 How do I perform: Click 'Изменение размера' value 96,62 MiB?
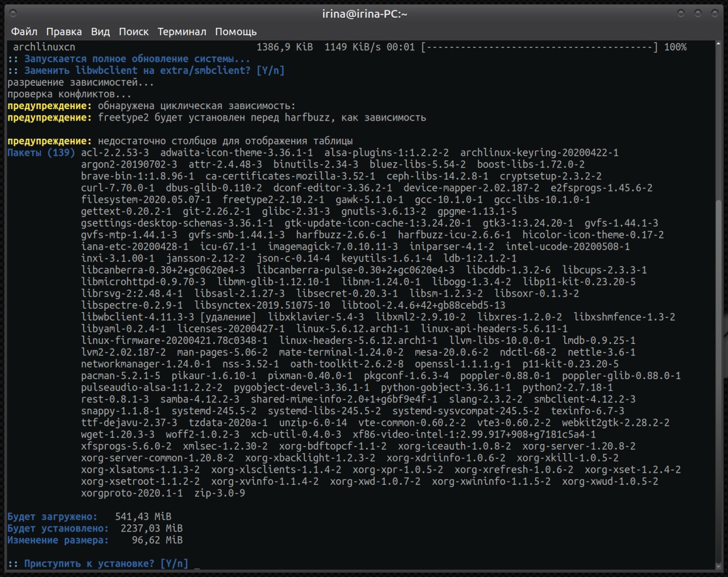(158, 541)
